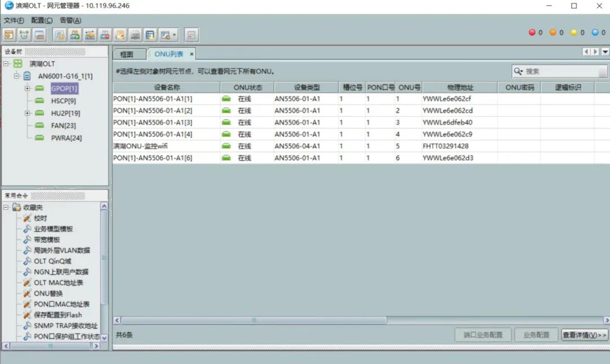Open the 局端外层VLAN数据 command
This screenshot has width=610, height=364.
click(62, 250)
